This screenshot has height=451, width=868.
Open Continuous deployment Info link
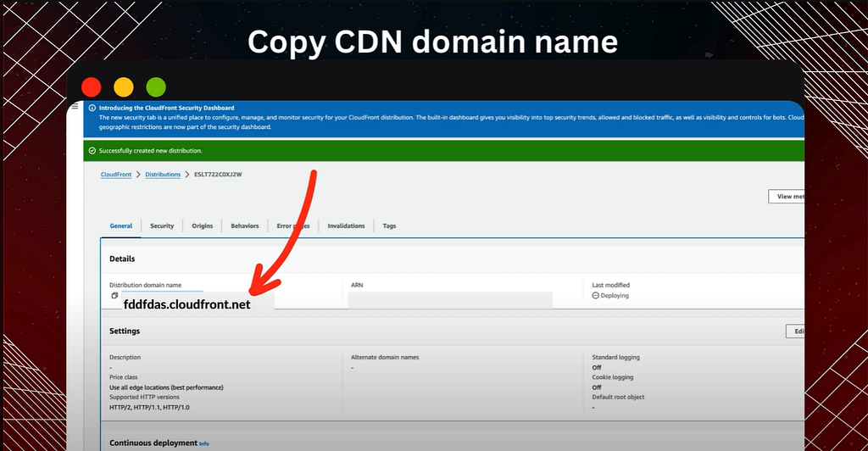click(x=204, y=444)
